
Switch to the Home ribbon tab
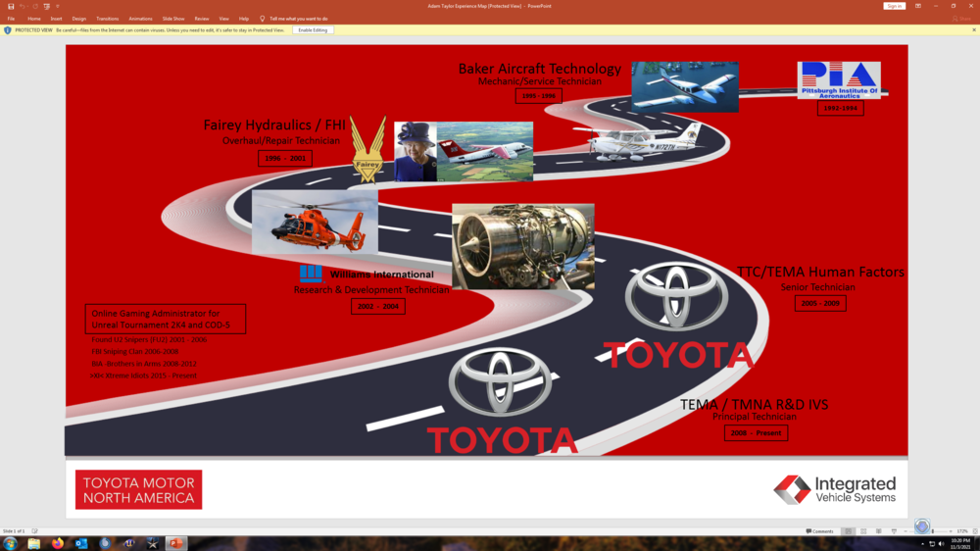(33, 19)
